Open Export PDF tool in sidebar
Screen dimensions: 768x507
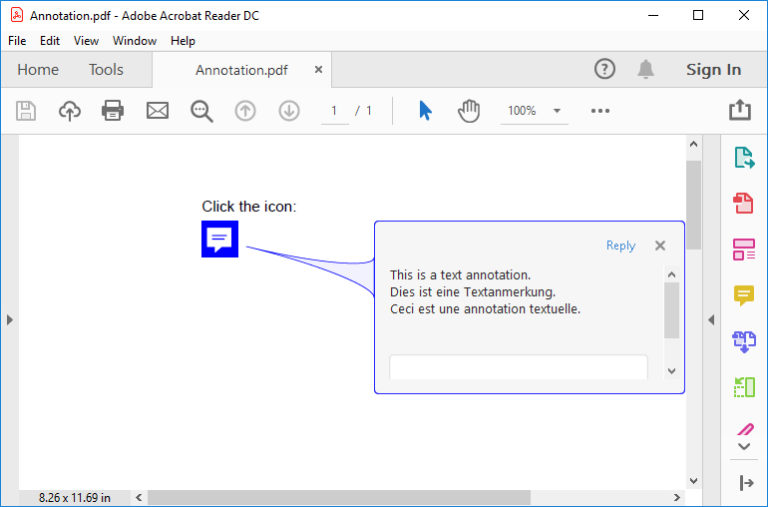click(744, 158)
